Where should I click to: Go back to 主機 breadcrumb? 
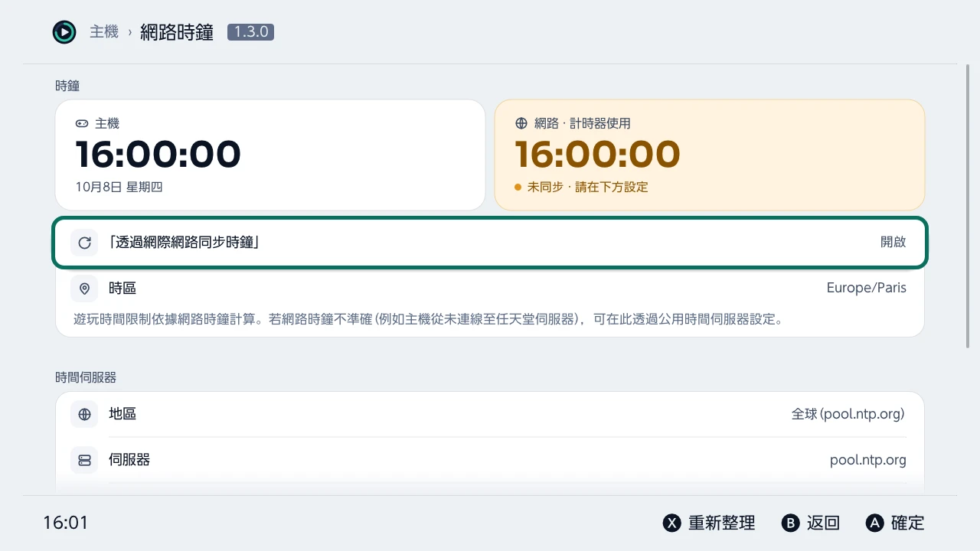(x=104, y=32)
